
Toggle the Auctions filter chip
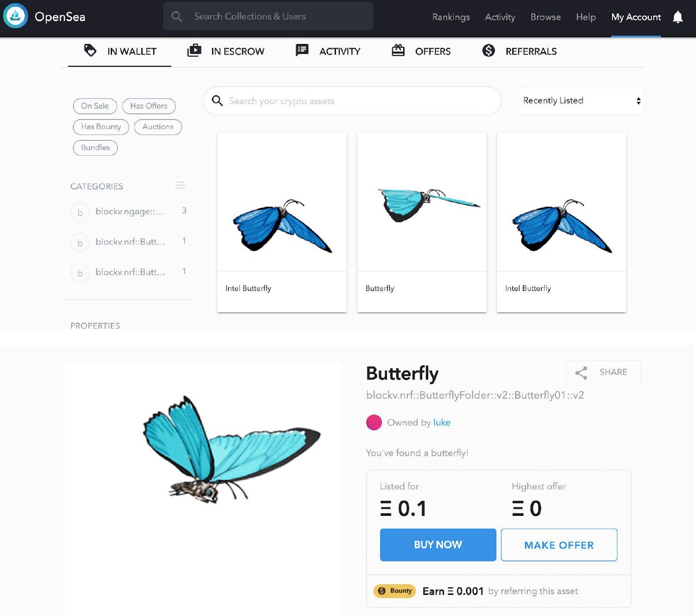pos(158,127)
